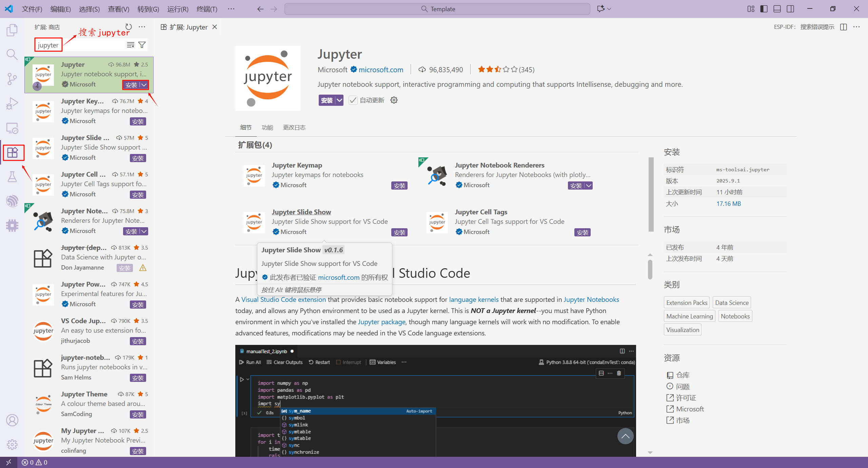Screen dimensions: 868x468
Task: Open install dropdown on Jupyter list item
Action: pos(144,85)
